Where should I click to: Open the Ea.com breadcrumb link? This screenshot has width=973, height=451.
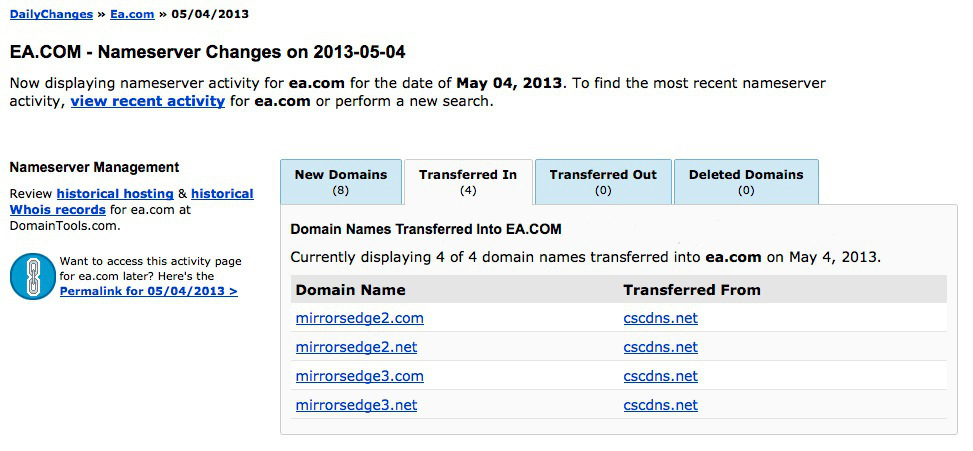[132, 14]
